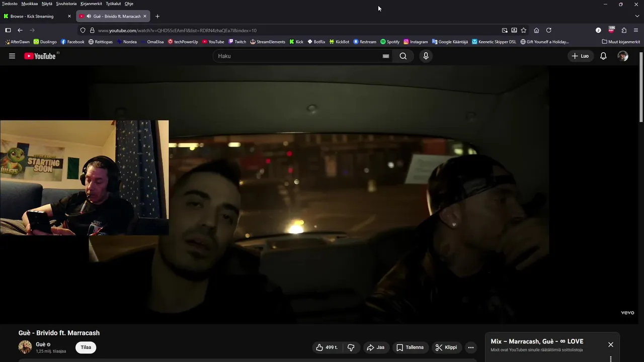
Task: Open KickBot bookmark
Action: (340, 42)
